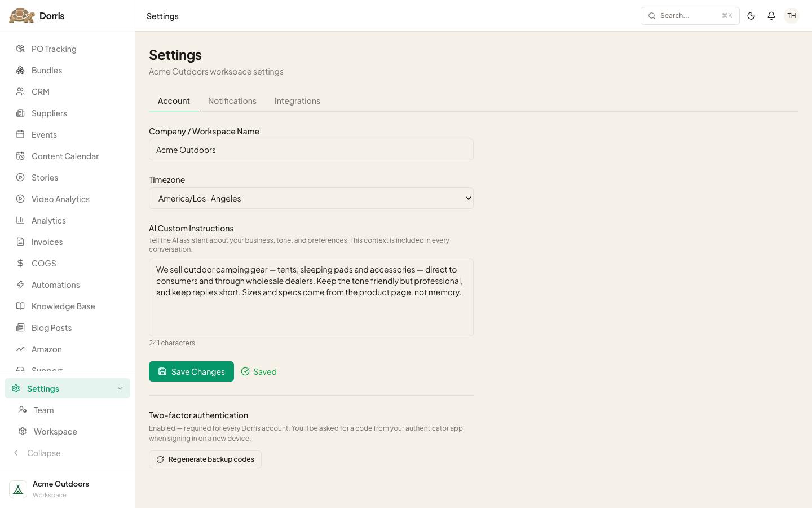
Task: Open the Timezone dropdown
Action: pos(311,198)
